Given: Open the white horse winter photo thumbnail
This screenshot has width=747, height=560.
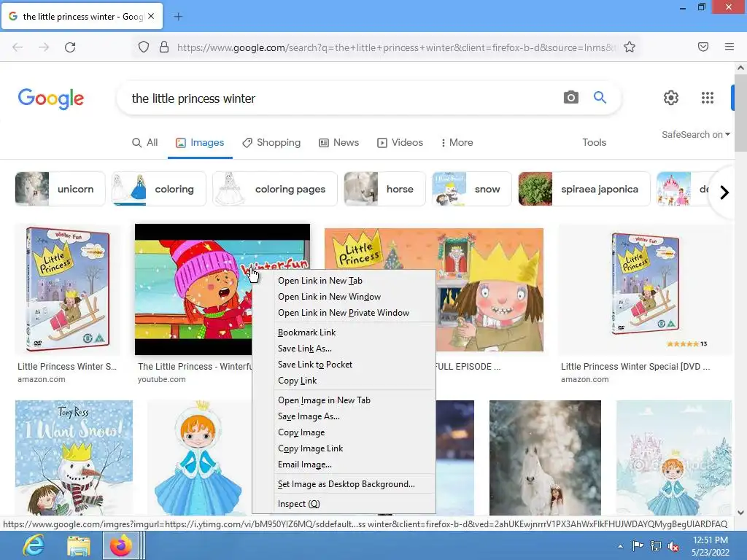Looking at the screenshot, I should point(545,458).
